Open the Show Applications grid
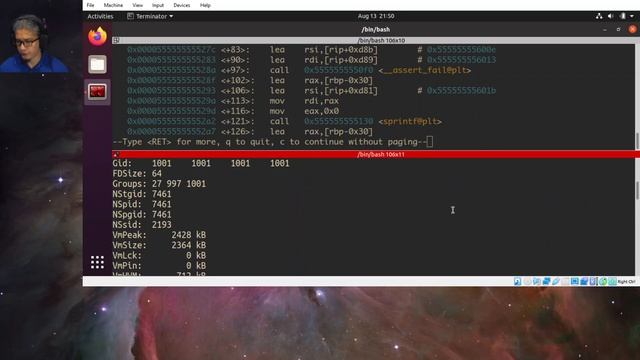This screenshot has height=360, width=640. pyautogui.click(x=97, y=262)
